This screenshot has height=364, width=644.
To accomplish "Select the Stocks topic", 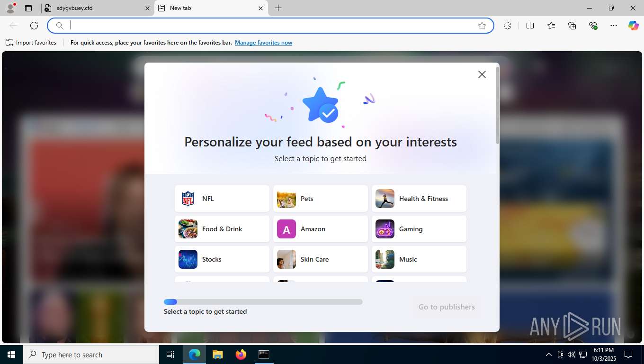I will coord(222,259).
